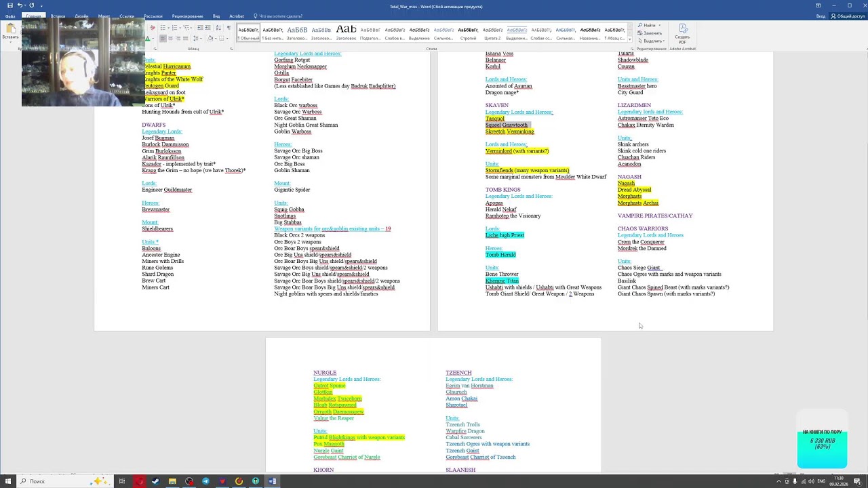
Task: Switch to the Insert (Вставка) tab
Action: click(x=58, y=16)
